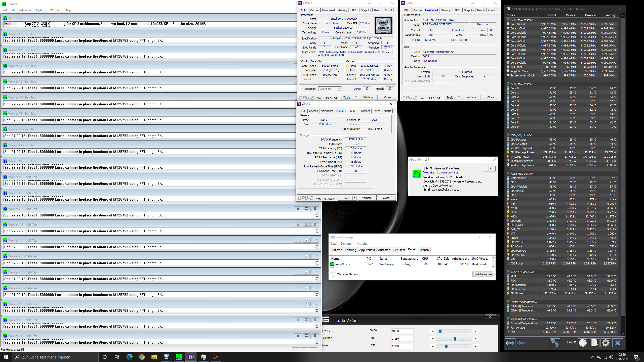Click the CPU-Z icon in the taskbar
644x362 pixels.
pyautogui.click(x=191, y=357)
